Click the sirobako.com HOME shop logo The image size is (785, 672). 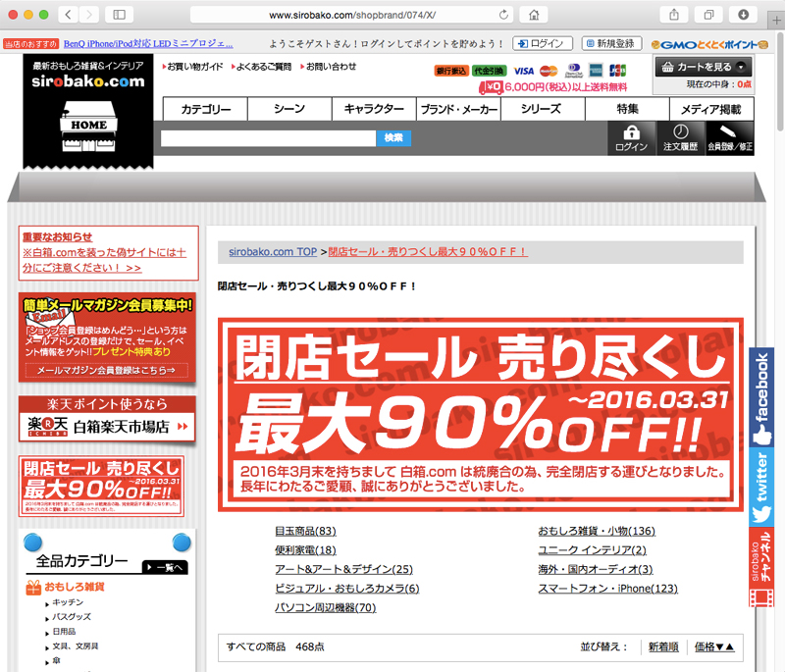point(88,111)
